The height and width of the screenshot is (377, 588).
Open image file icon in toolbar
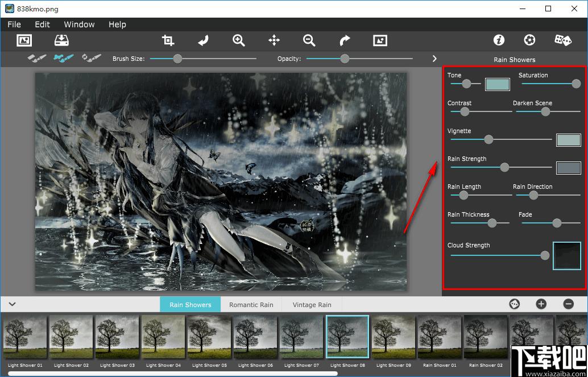24,40
